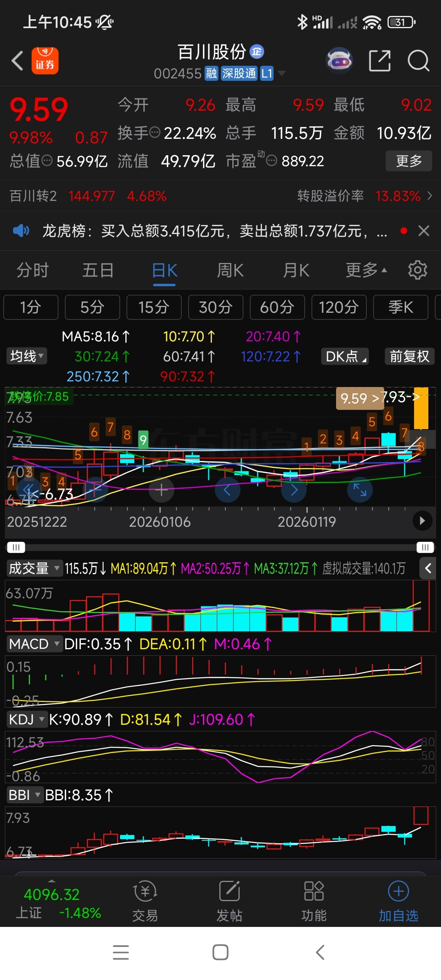The width and height of the screenshot is (441, 980).
Task: Open the DK点 dropdown
Action: click(x=345, y=356)
